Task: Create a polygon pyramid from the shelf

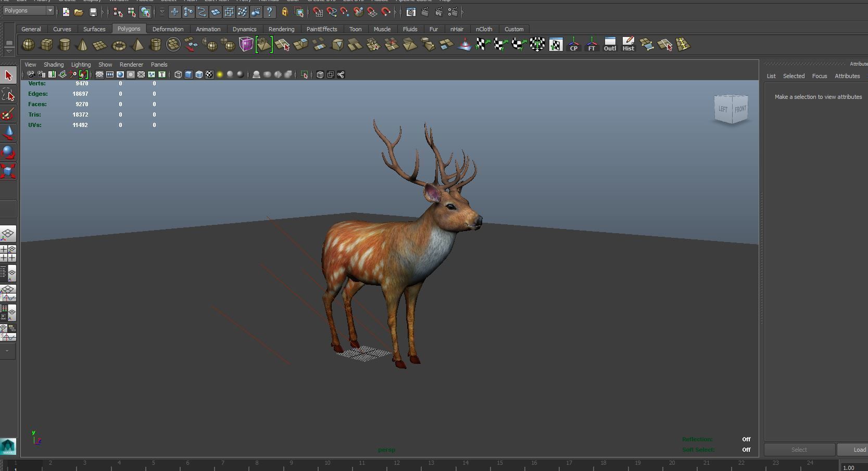Action: click(137, 45)
